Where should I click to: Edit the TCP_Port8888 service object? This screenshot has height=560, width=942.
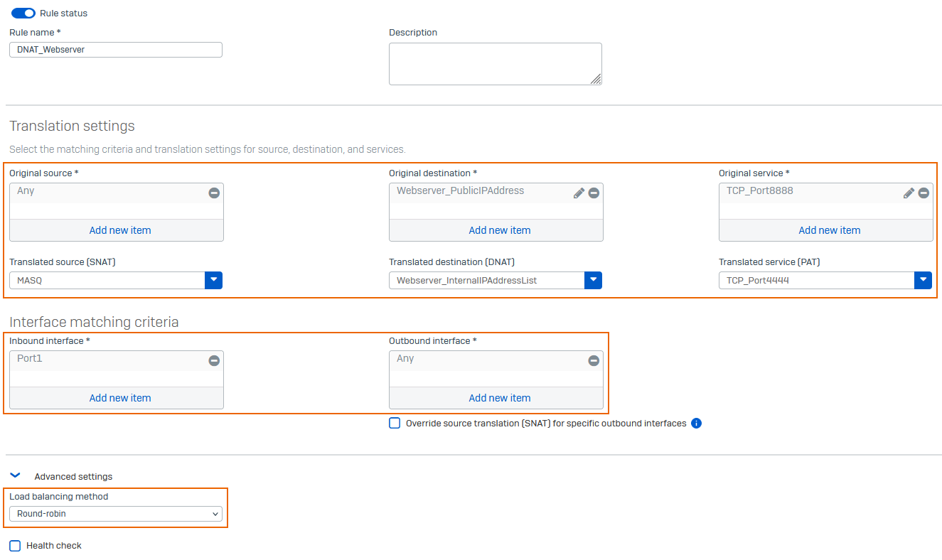tap(908, 193)
